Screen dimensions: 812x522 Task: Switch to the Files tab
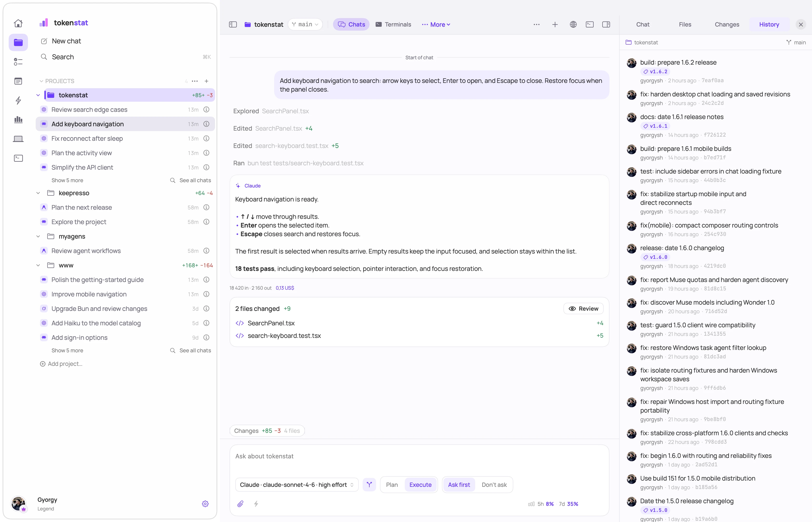coord(685,24)
